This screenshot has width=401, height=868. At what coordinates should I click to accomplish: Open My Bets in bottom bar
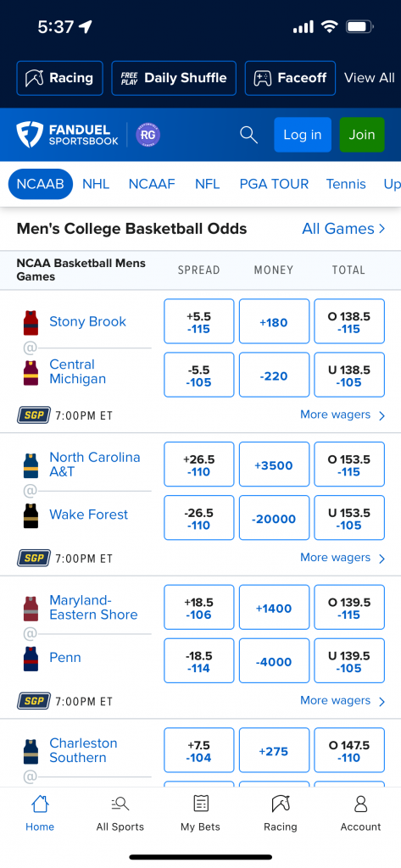pyautogui.click(x=200, y=813)
